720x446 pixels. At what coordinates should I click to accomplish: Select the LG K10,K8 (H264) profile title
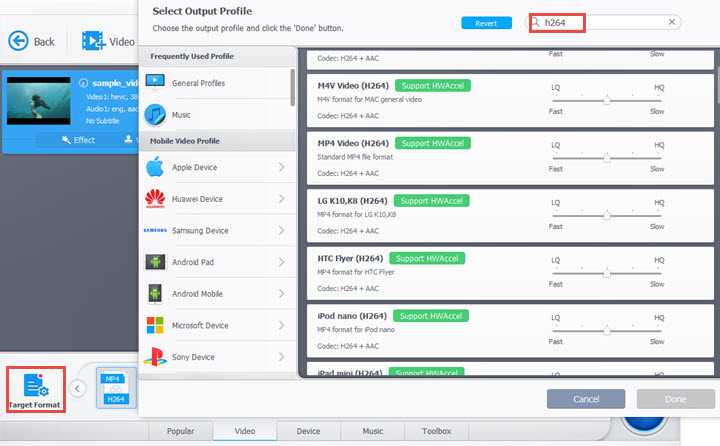coord(352,201)
